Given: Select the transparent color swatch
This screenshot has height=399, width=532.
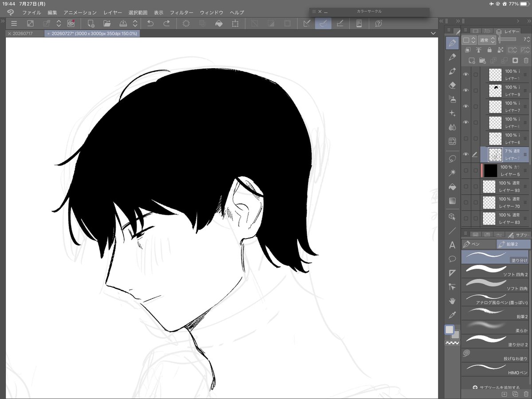Looking at the screenshot, I should (452, 343).
